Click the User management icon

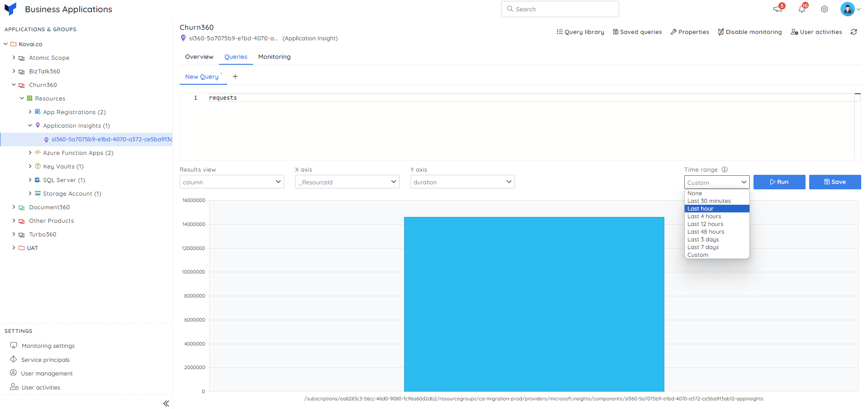[14, 373]
